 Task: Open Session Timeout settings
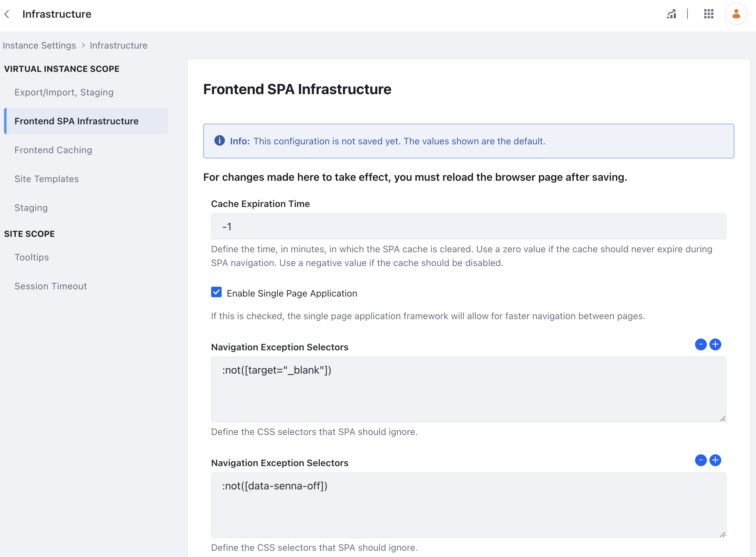point(50,286)
